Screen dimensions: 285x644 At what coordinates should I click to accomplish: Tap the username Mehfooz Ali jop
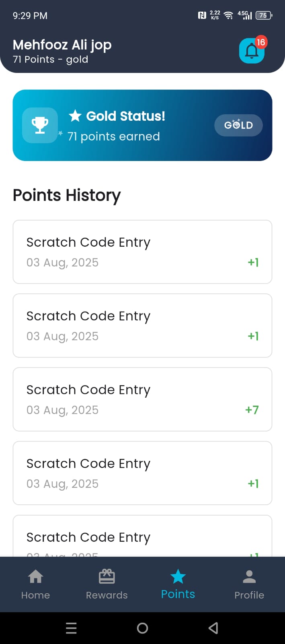click(62, 45)
